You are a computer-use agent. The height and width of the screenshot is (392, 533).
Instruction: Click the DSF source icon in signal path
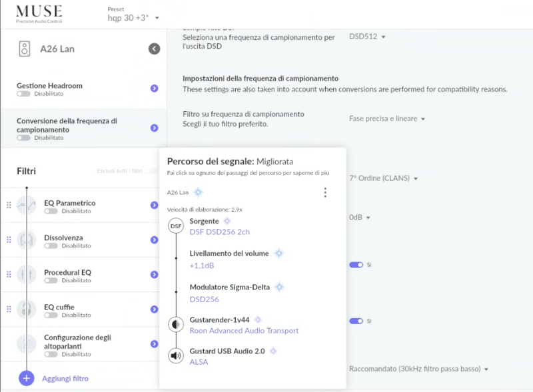coord(175,226)
